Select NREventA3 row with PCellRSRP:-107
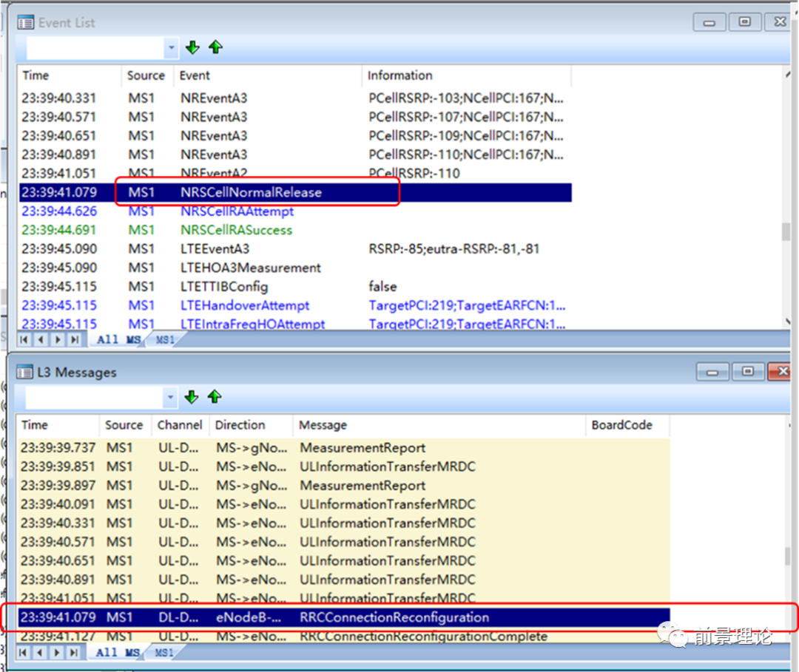 pyautogui.click(x=295, y=117)
